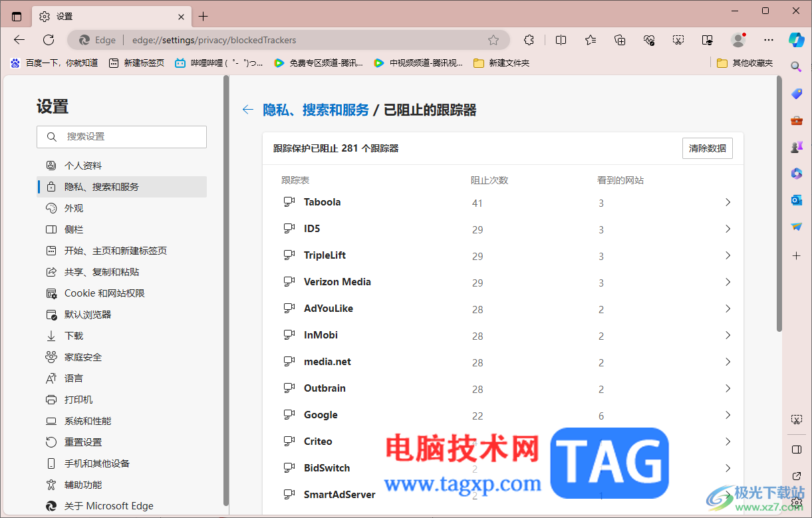Follow the 隐私、搜索和服务 breadcrumb link
Image resolution: width=812 pixels, height=518 pixels.
tap(316, 110)
